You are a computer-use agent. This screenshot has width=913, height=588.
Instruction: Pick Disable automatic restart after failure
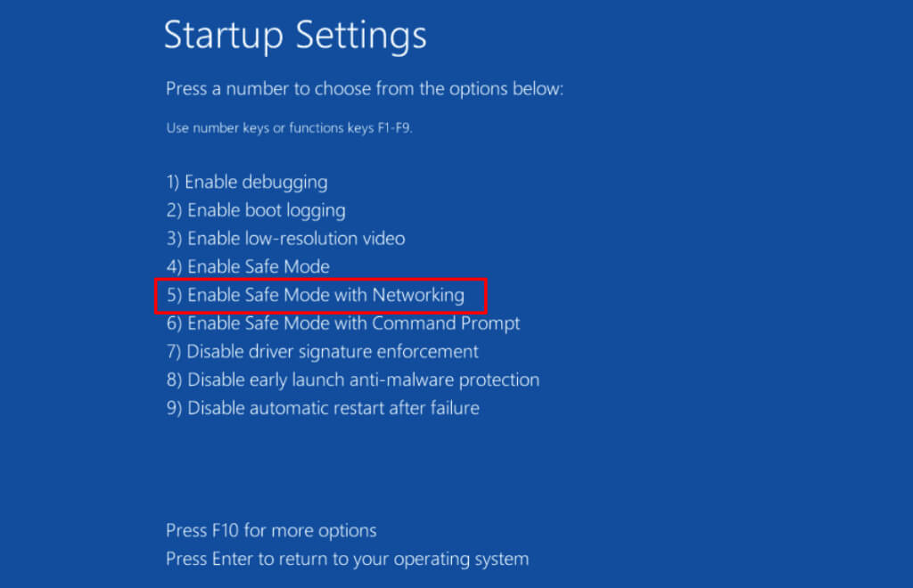[323, 408]
